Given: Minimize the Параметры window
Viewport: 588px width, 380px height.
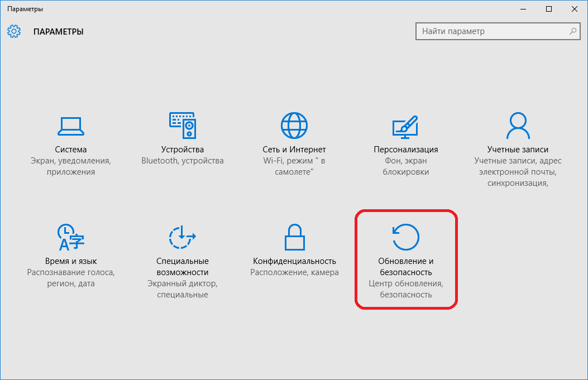Looking at the screenshot, I should [523, 9].
